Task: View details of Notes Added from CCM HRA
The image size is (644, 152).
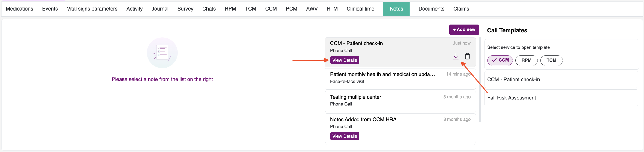Action: pos(345,136)
